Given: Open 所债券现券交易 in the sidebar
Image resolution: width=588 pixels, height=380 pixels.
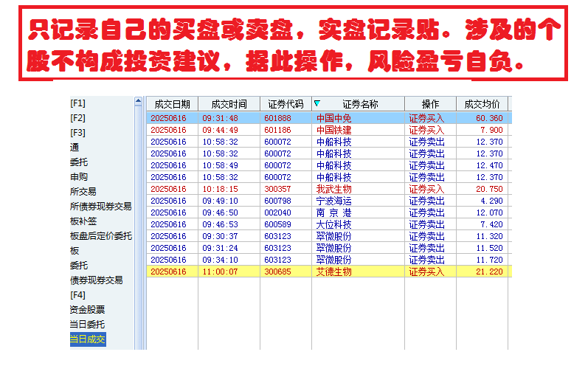Looking at the screenshot, I should (101, 207).
